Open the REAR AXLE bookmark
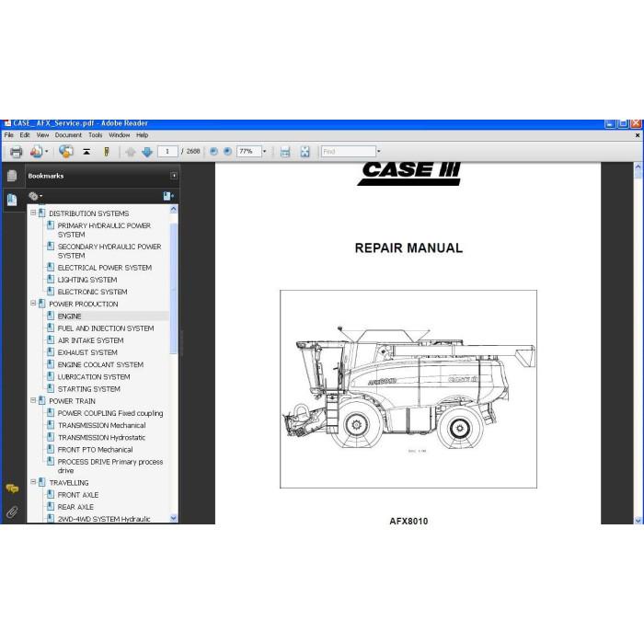This screenshot has height=644, width=644. coord(75,507)
